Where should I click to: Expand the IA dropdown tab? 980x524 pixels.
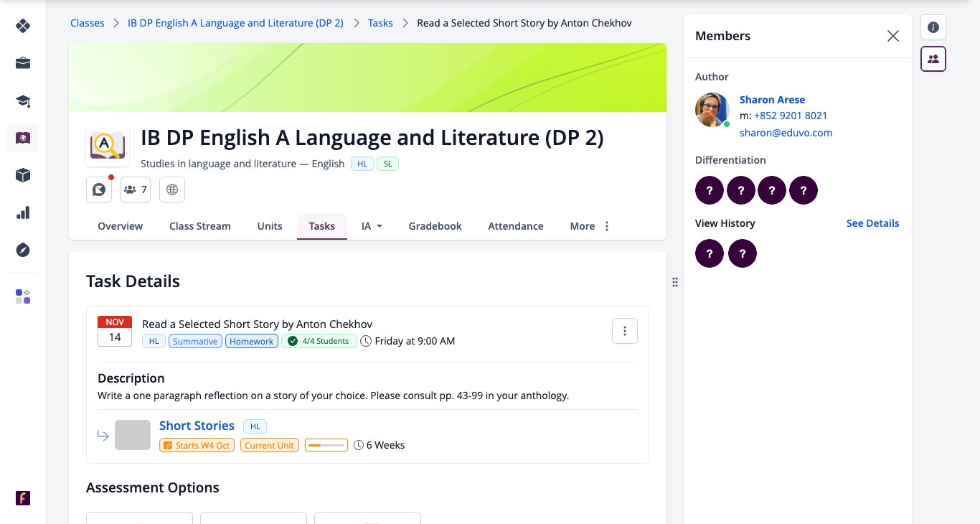372,226
